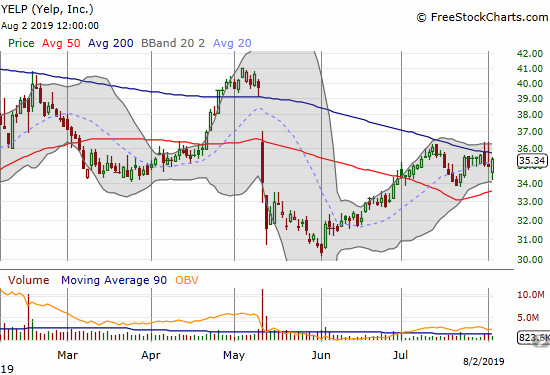550x375 pixels.
Task: Click the 30.00 price axis label
Action: pos(530,259)
